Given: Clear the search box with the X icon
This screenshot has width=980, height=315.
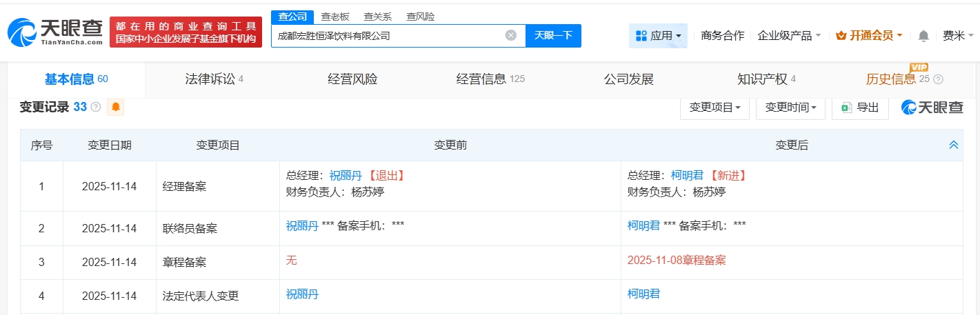Looking at the screenshot, I should [510, 35].
